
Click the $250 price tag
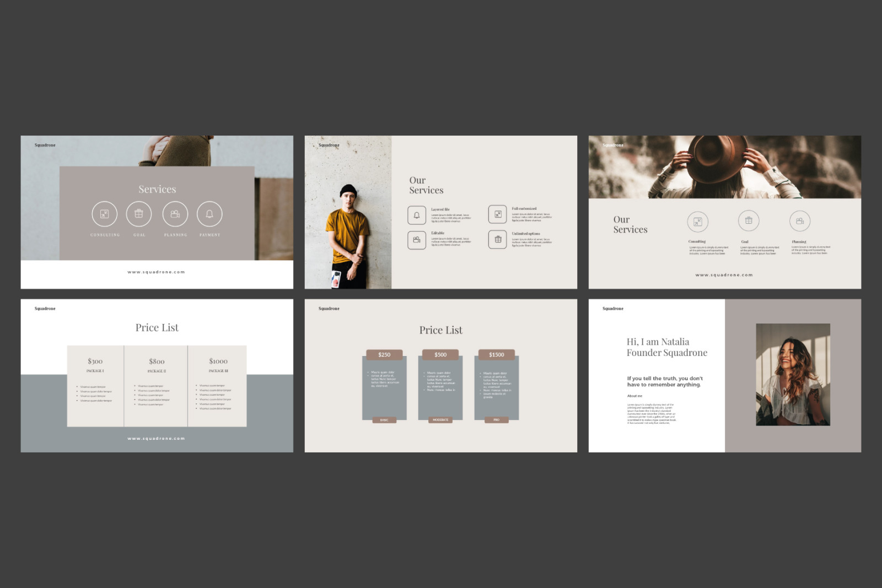384,354
